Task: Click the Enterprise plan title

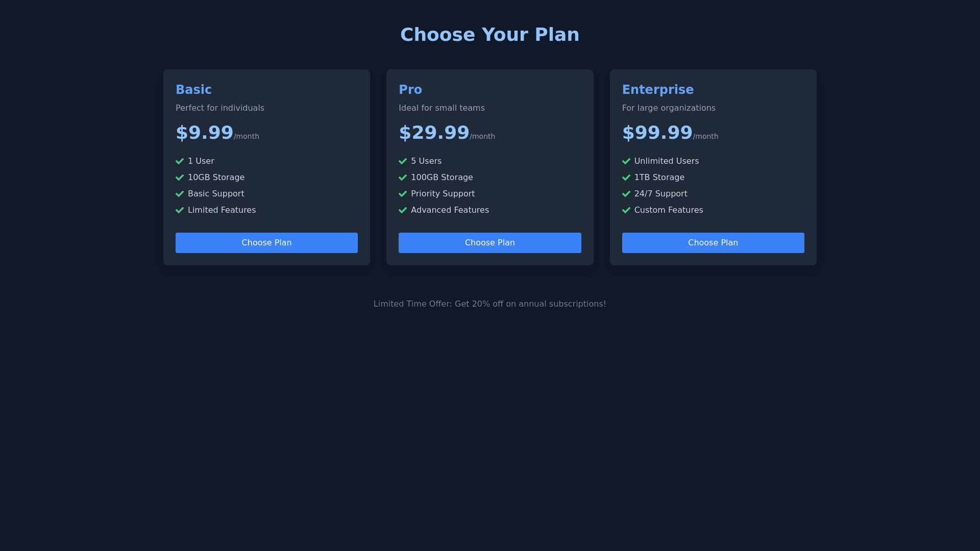Action: click(x=657, y=90)
